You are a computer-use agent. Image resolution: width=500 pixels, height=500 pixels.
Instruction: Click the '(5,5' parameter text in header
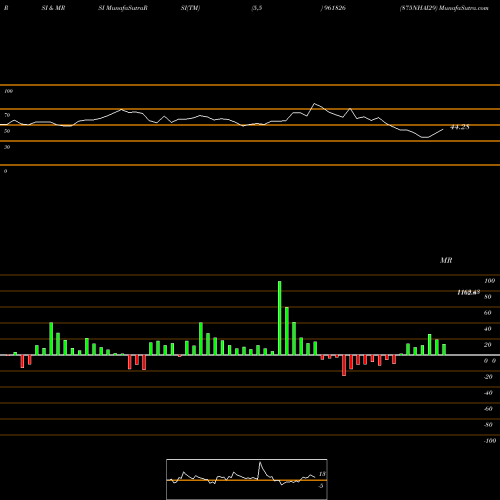point(257,8)
